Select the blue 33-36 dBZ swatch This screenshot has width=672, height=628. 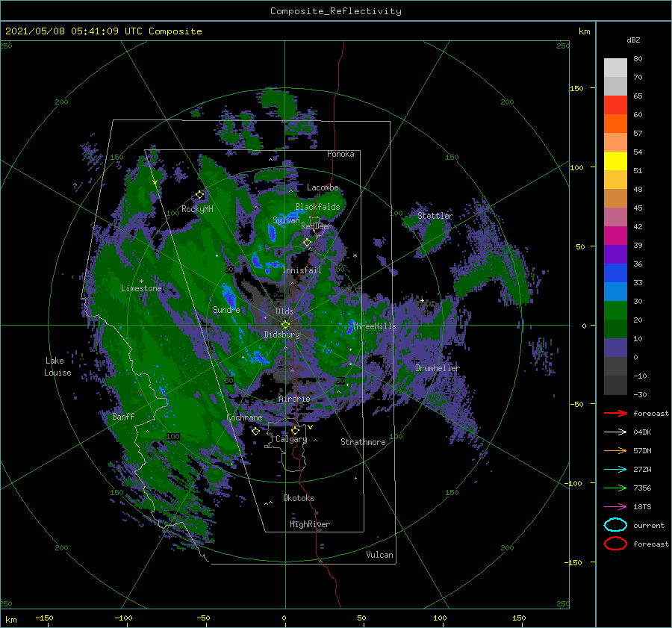pos(615,273)
